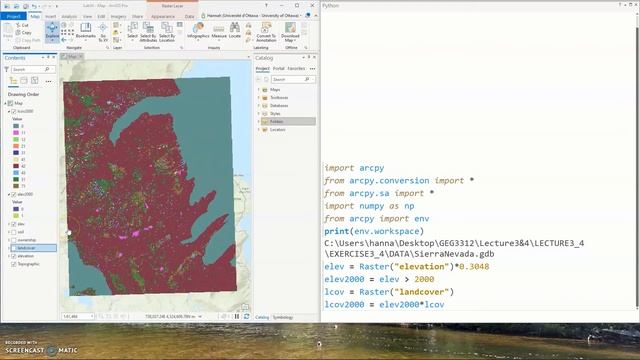Open the Infographics tool
This screenshot has height=360, width=640.
198,31
